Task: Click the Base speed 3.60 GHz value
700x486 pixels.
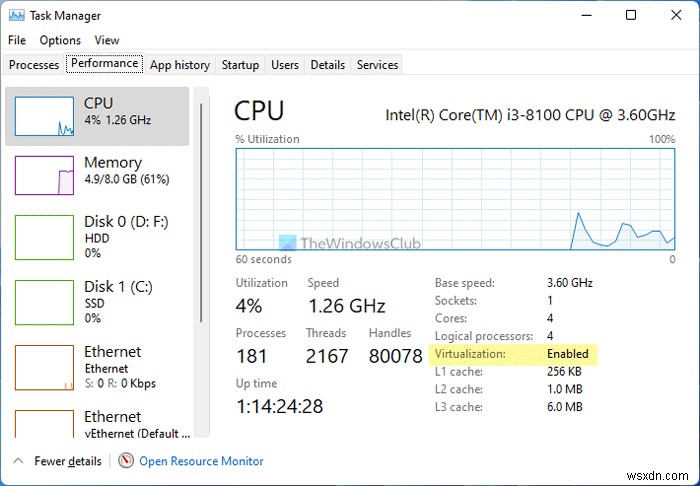Action: coord(570,282)
